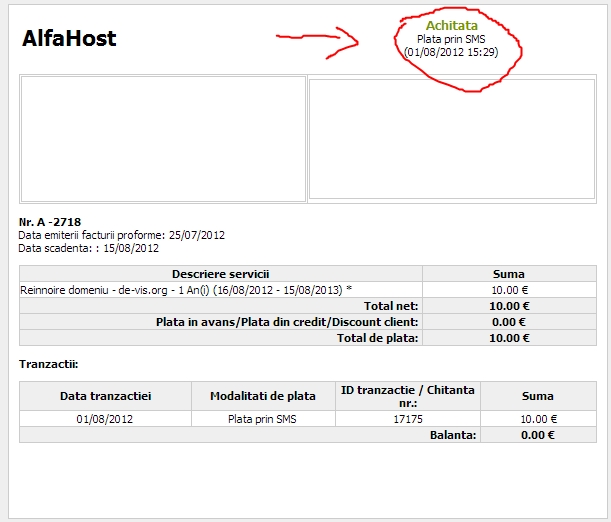Click the Total de plata label
Image resolution: width=611 pixels, height=522 pixels.
(x=378, y=338)
